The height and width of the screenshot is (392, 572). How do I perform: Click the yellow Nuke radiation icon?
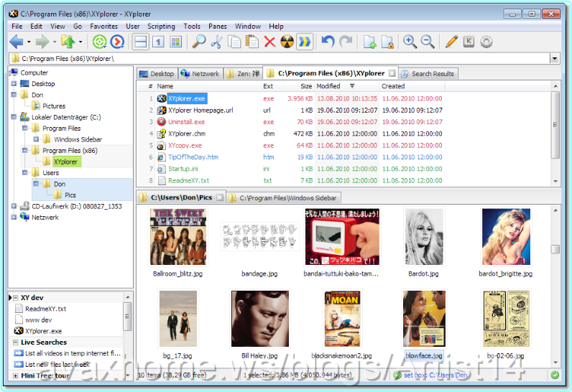287,42
